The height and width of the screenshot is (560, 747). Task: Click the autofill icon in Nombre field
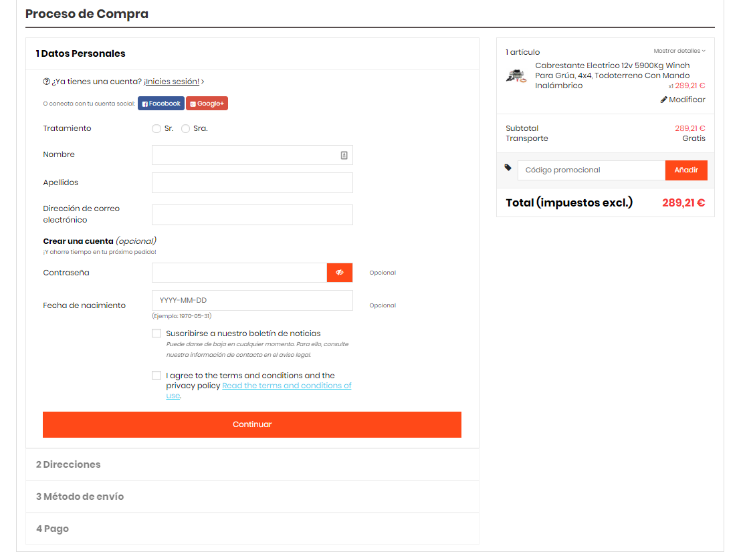pos(344,155)
